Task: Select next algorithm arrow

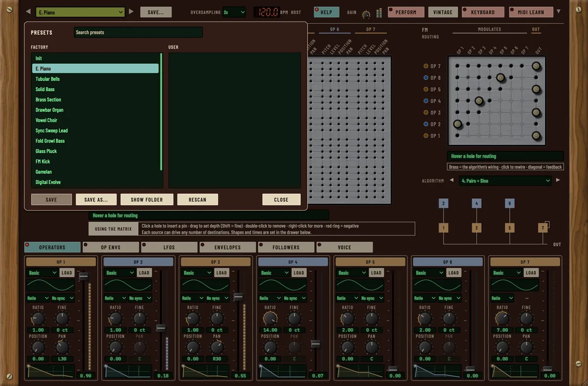Action: [558, 181]
